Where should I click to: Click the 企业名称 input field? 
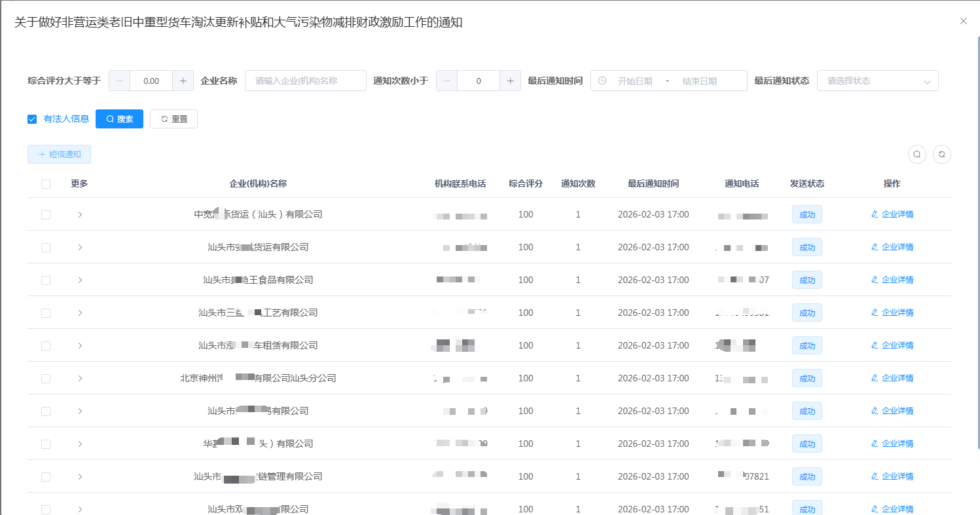click(x=305, y=81)
